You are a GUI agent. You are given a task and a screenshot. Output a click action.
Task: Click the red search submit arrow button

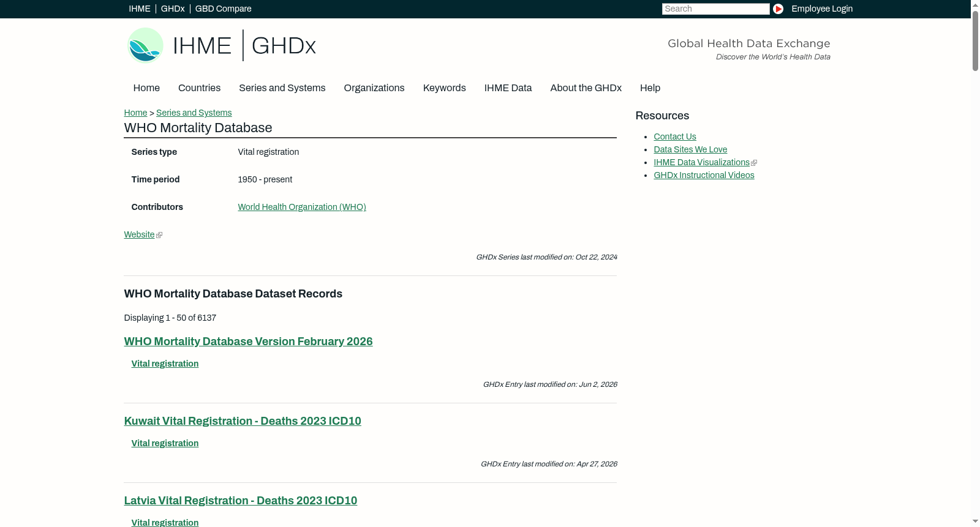pos(778,9)
